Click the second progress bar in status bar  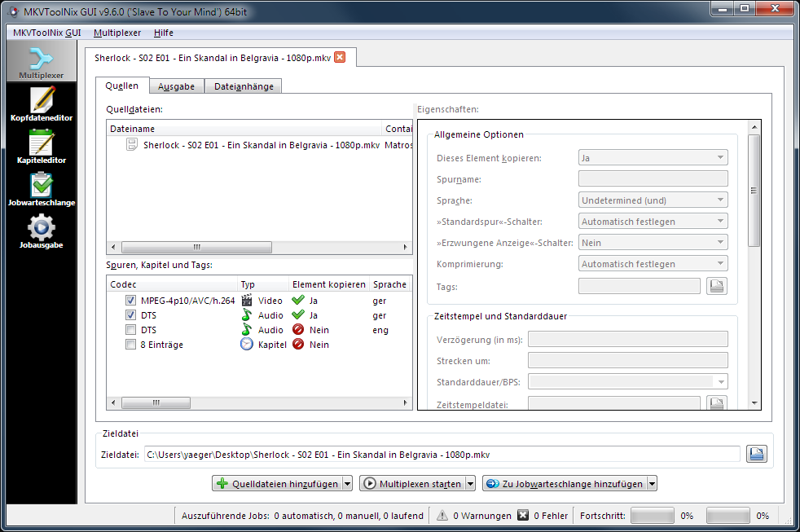(x=728, y=516)
